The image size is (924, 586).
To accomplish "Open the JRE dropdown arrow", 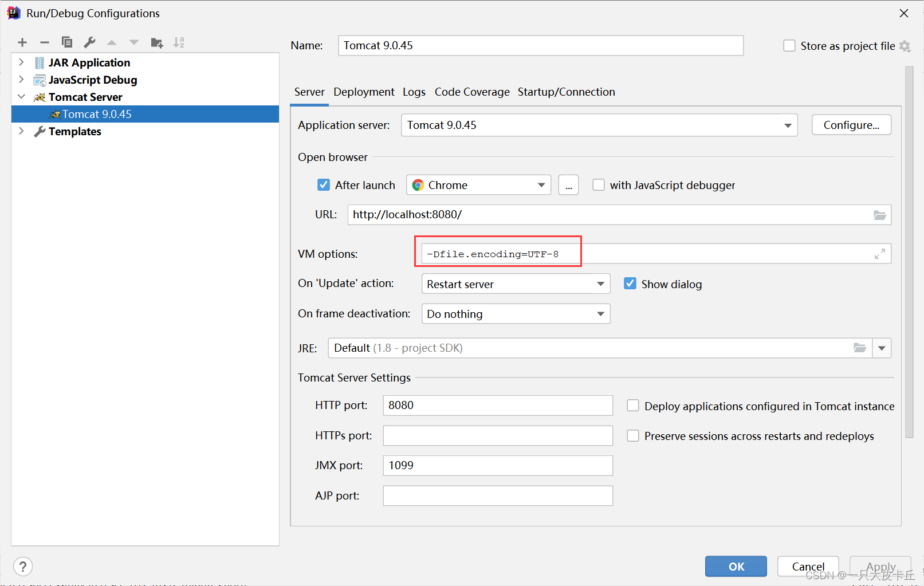I will tap(882, 348).
